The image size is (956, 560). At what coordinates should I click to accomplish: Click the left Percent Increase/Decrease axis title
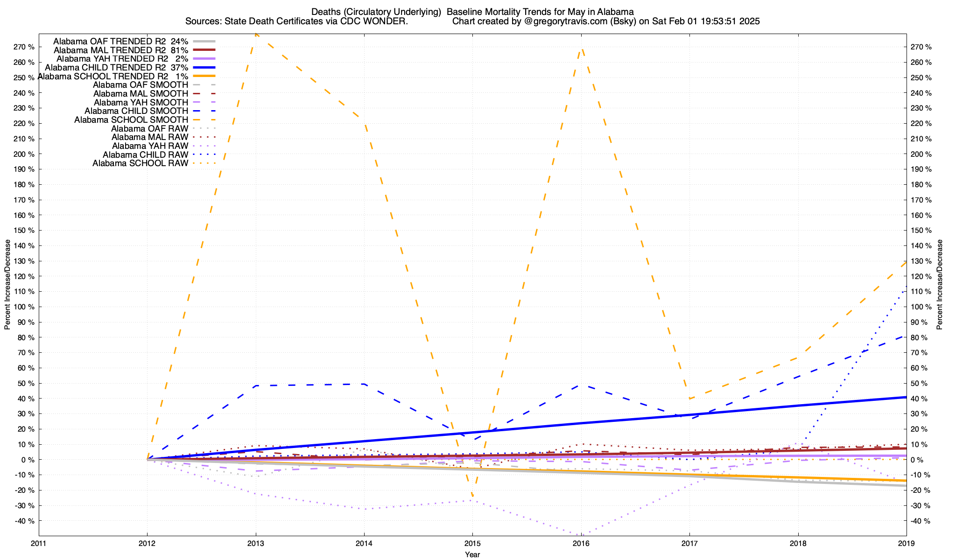coord(7,285)
